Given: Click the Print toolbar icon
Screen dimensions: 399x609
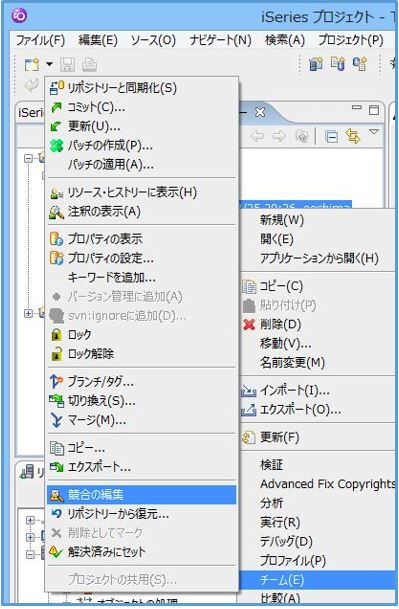Looking at the screenshot, I should pos(89,64).
